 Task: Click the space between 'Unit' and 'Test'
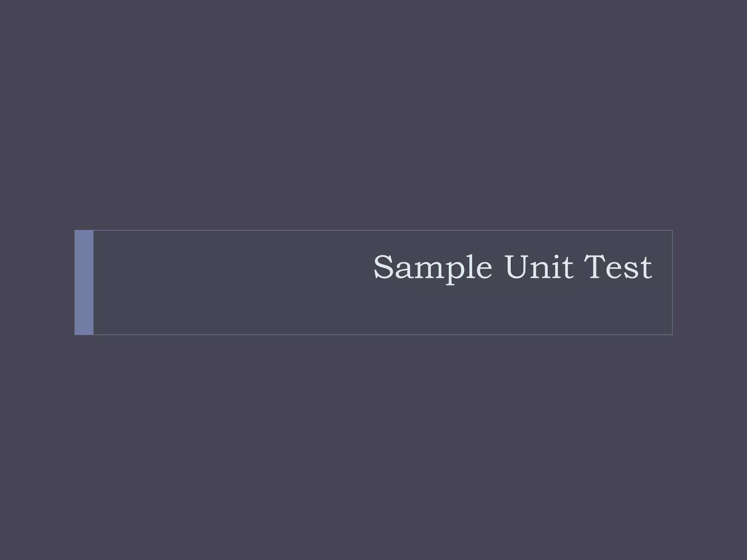[578, 268]
